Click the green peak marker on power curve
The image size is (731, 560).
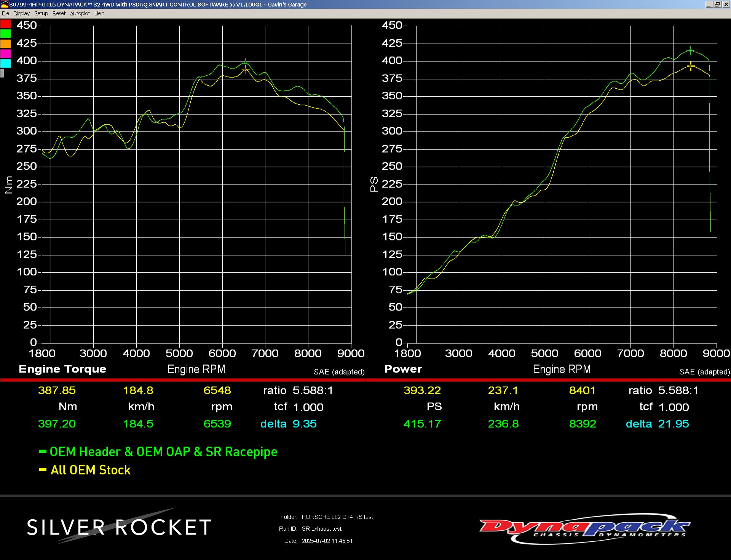(x=690, y=51)
